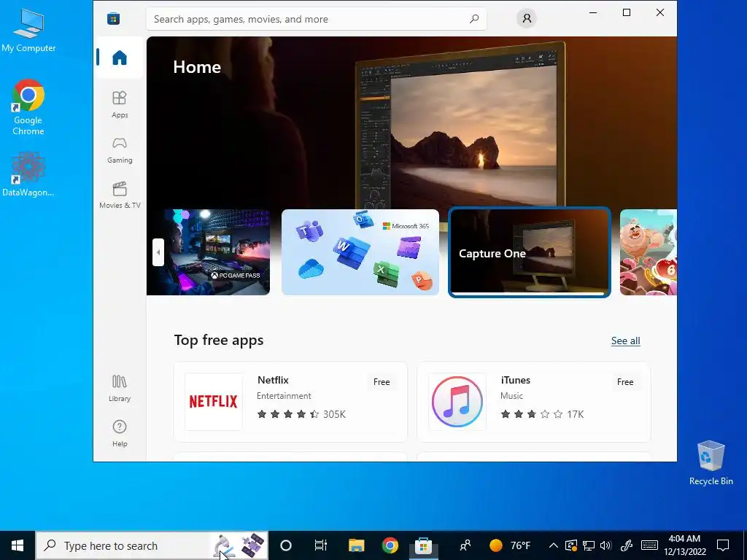Click the taskbar search box
The height and width of the screenshot is (560, 747).
coord(152,545)
